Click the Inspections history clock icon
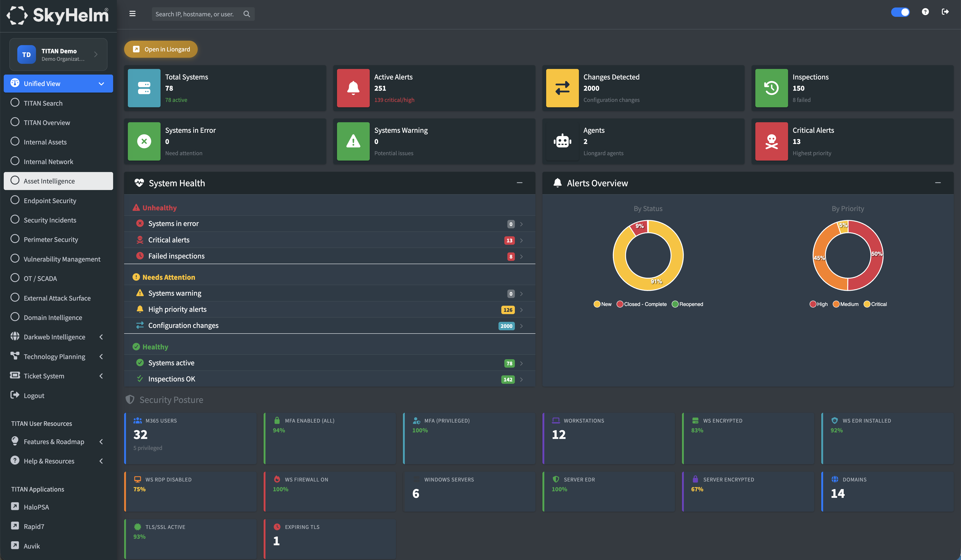The image size is (961, 560). pos(771,88)
